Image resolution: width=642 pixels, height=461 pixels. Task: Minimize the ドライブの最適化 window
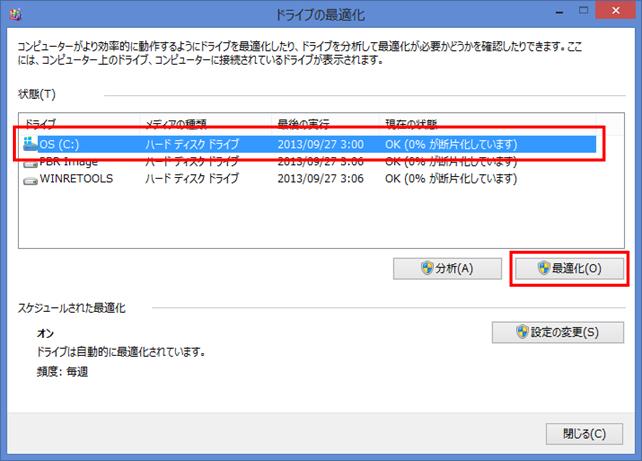pyautogui.click(x=559, y=11)
